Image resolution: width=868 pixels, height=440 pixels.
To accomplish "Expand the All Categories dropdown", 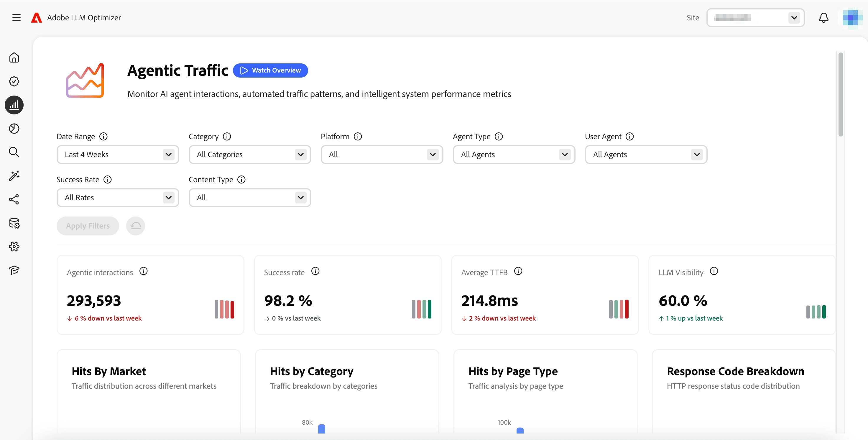I will [x=250, y=155].
